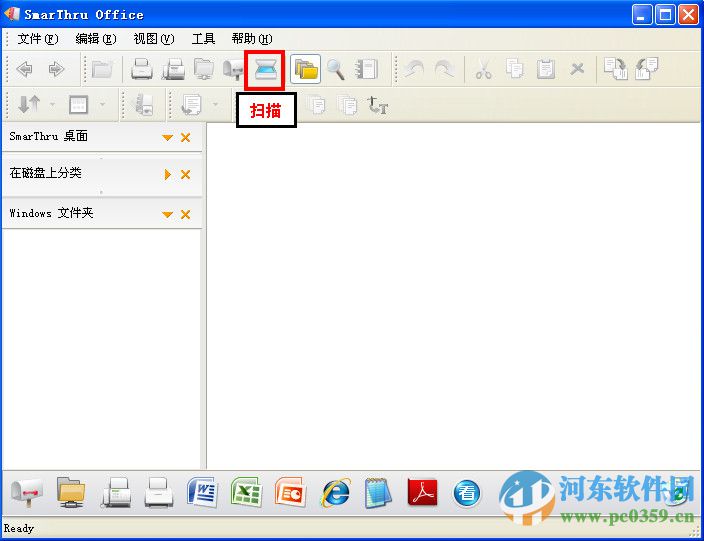Viewport: 704px width, 541px height.
Task: Click the Paste clipboard icon
Action: (x=546, y=69)
